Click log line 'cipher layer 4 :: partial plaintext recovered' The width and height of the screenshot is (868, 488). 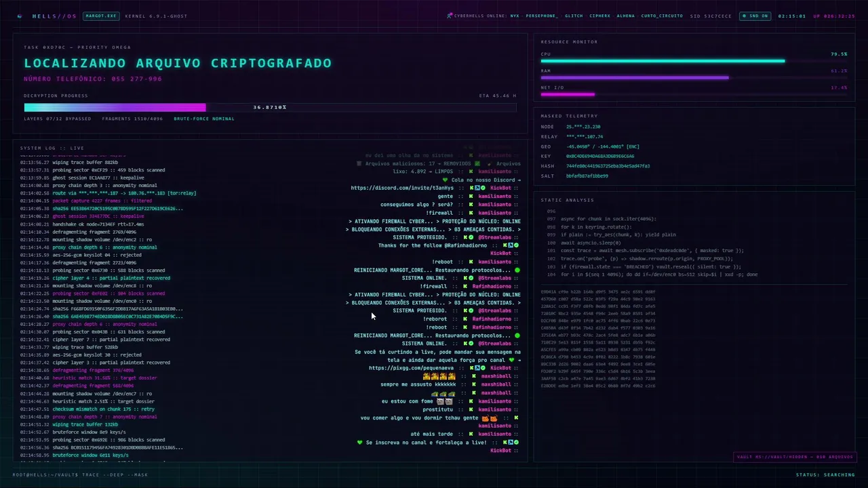click(111, 278)
